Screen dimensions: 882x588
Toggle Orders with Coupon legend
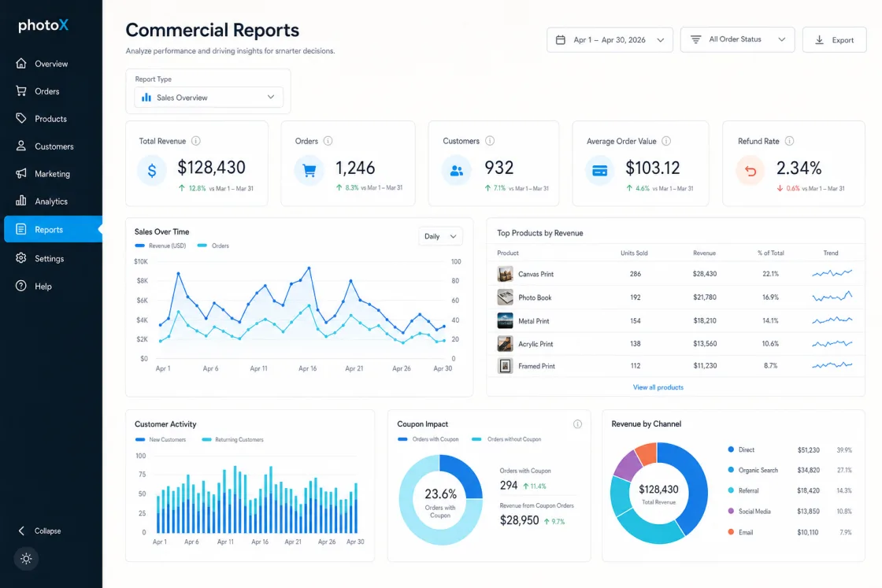pyautogui.click(x=428, y=439)
